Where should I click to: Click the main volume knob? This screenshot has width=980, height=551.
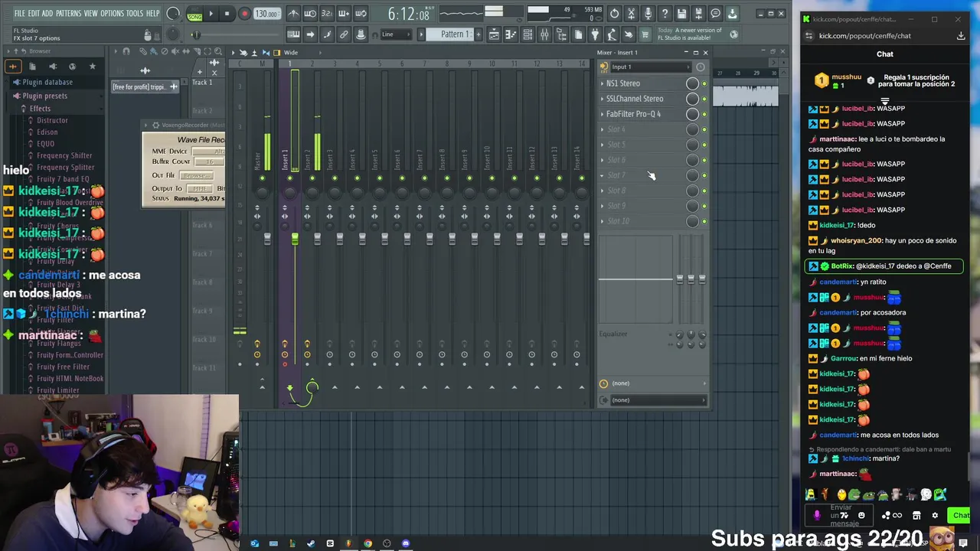tap(173, 14)
